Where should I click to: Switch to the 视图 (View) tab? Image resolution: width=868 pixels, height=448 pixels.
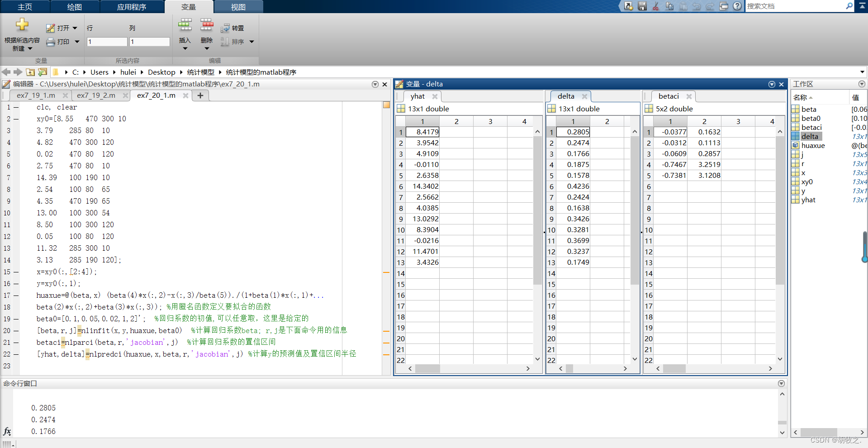[238, 7]
